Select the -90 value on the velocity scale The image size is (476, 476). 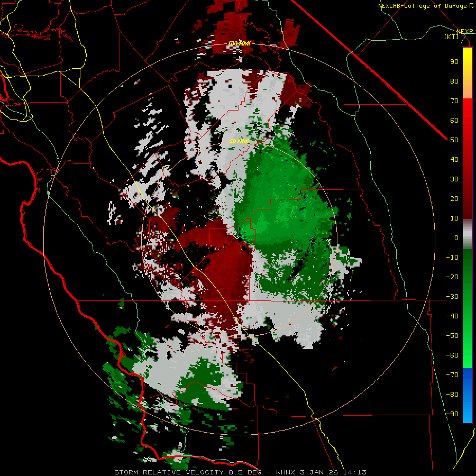(x=452, y=414)
